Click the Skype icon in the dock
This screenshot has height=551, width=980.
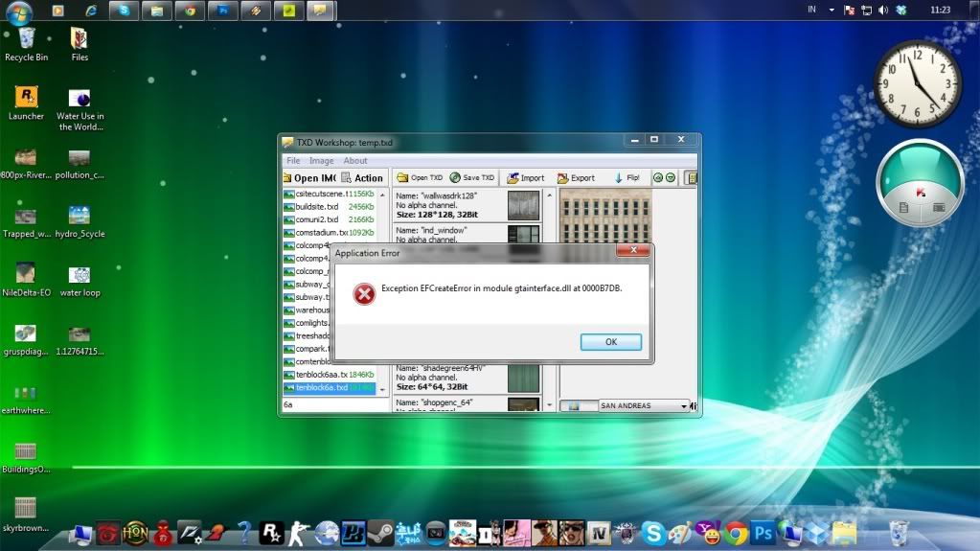653,534
